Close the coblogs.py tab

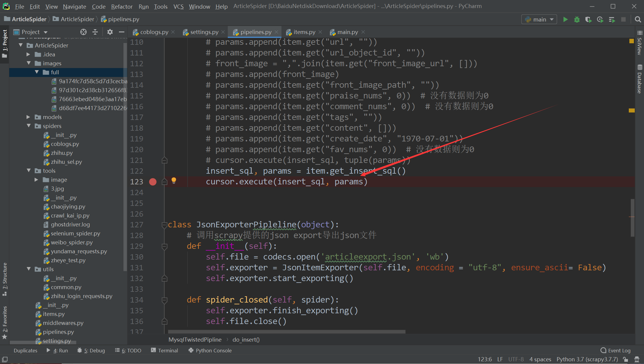pyautogui.click(x=173, y=32)
